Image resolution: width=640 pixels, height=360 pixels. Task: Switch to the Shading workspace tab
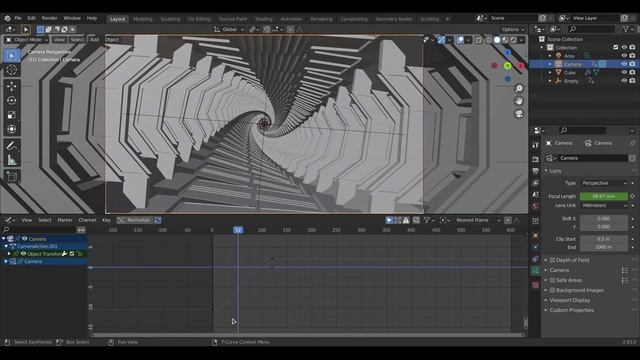(264, 19)
